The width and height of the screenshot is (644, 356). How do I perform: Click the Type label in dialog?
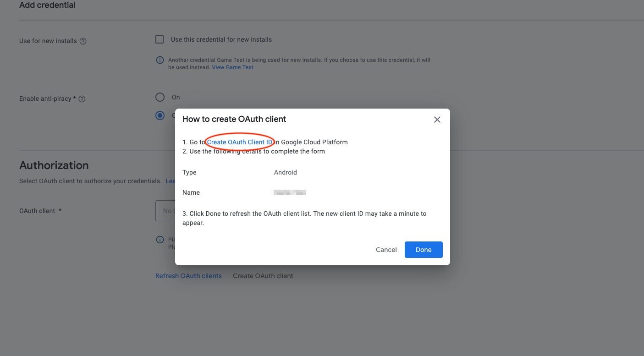189,172
